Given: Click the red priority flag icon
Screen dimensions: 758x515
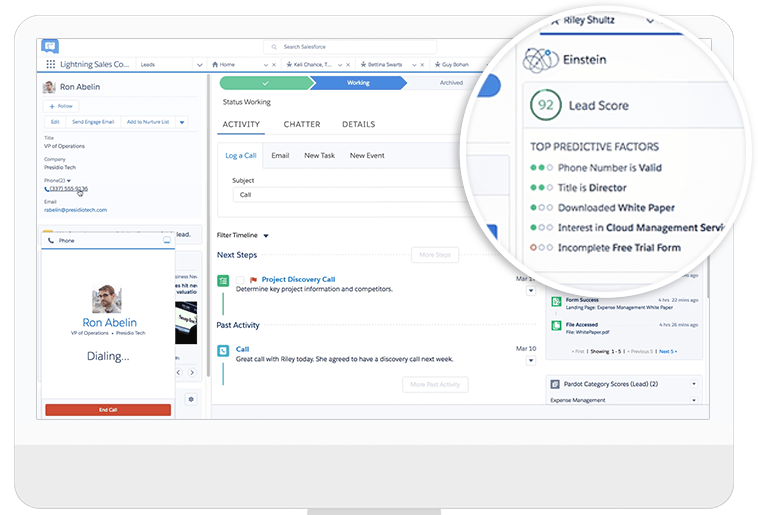Looking at the screenshot, I should [253, 280].
